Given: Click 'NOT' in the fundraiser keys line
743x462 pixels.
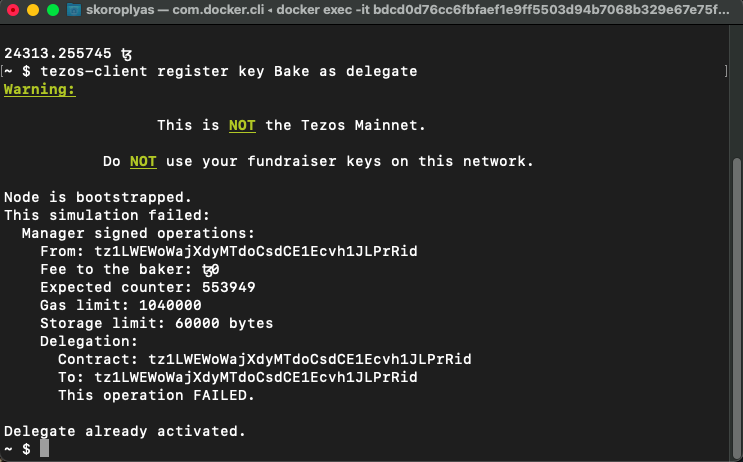Looking at the screenshot, I should pyautogui.click(x=143, y=162).
